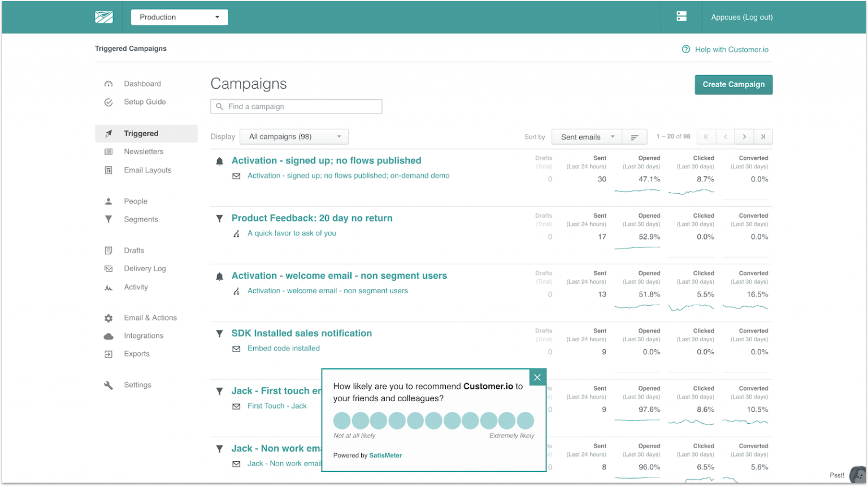Select Triggered in the sidebar navigation
868x486 pixels.
[x=141, y=133]
